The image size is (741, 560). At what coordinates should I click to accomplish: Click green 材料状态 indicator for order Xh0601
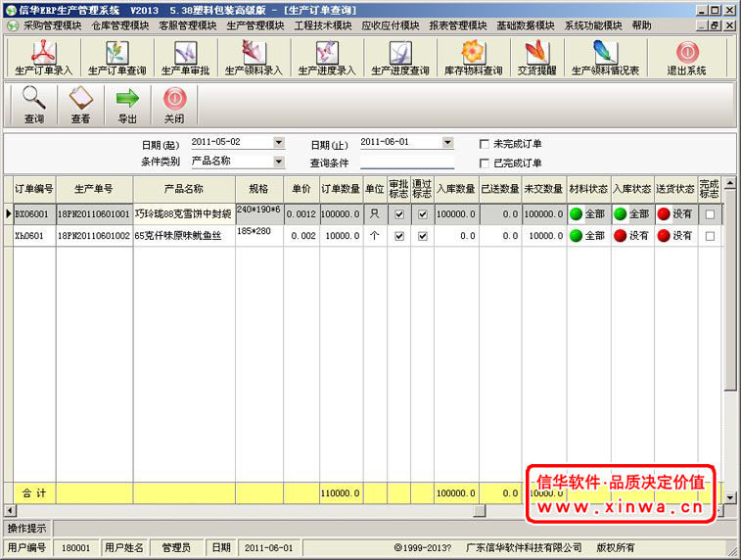coord(576,235)
